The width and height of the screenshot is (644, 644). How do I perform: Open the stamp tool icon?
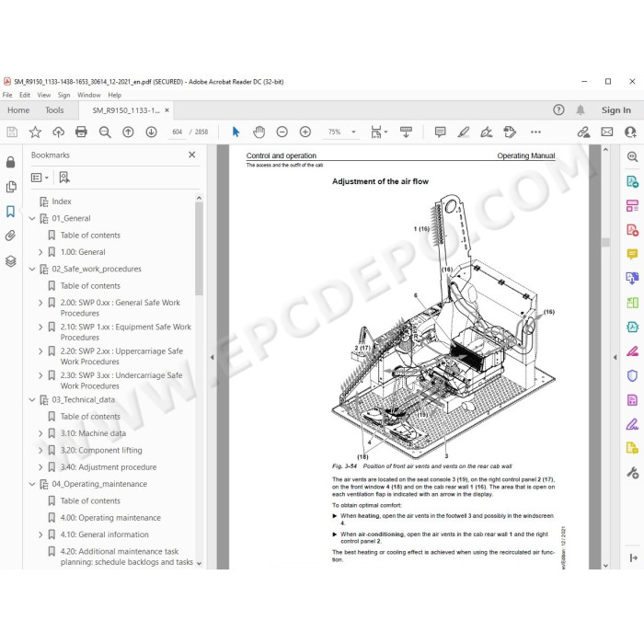point(510,132)
